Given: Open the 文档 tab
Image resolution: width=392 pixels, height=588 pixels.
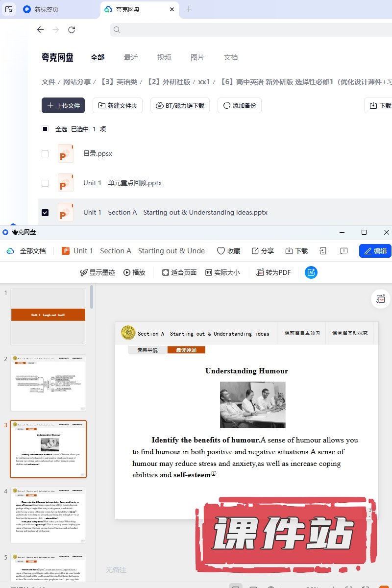Looking at the screenshot, I should [231, 57].
